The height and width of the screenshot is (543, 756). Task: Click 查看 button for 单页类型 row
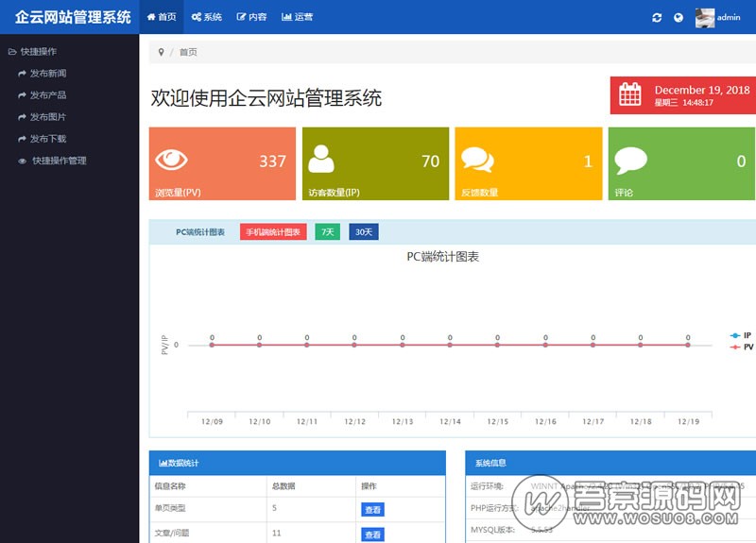point(372,509)
